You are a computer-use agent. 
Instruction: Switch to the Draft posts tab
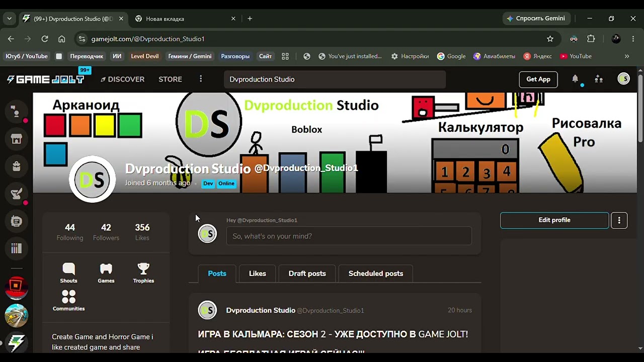307,274
